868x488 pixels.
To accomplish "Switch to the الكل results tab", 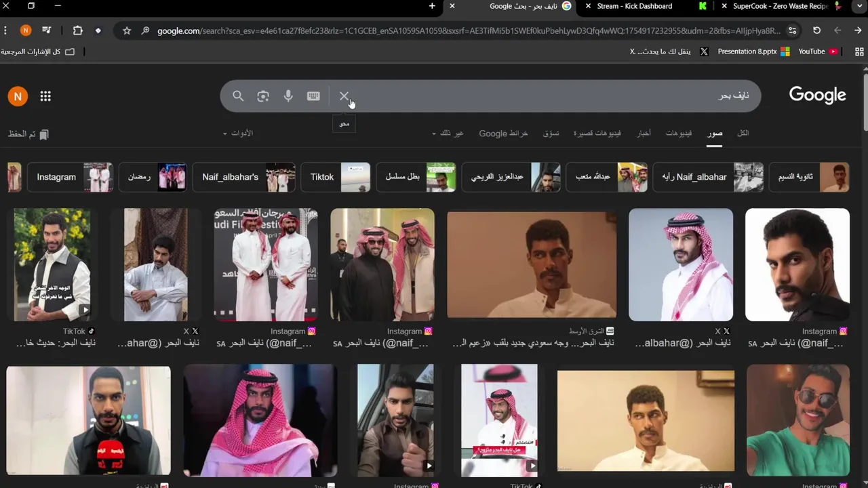I will point(743,134).
